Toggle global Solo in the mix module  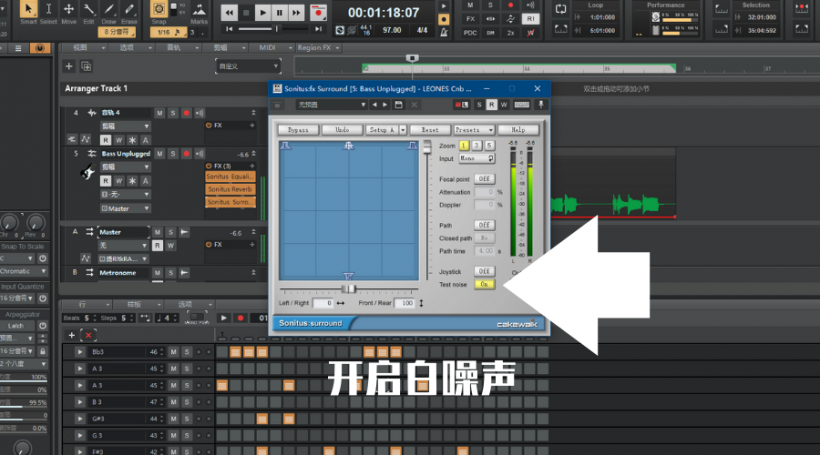click(490, 5)
